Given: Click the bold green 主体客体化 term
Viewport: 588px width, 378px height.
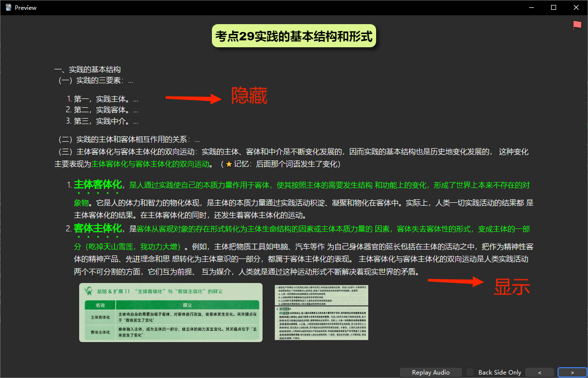Looking at the screenshot, I should pyautogui.click(x=97, y=185).
